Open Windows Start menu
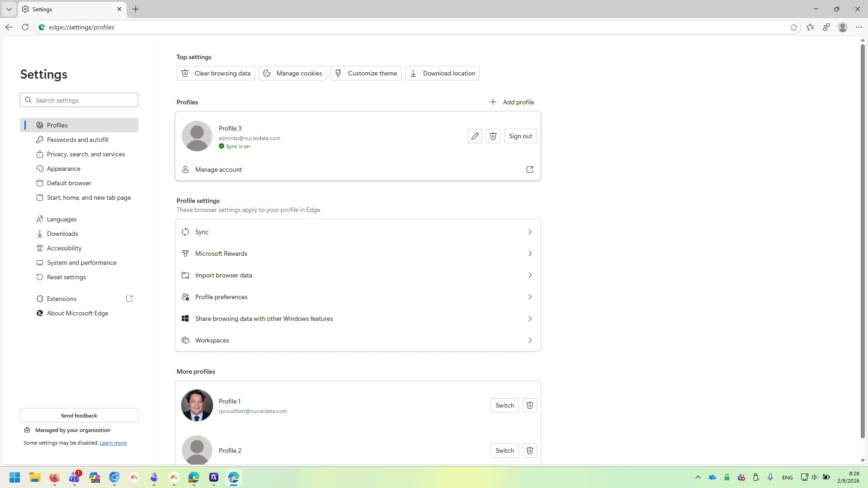 [x=14, y=477]
